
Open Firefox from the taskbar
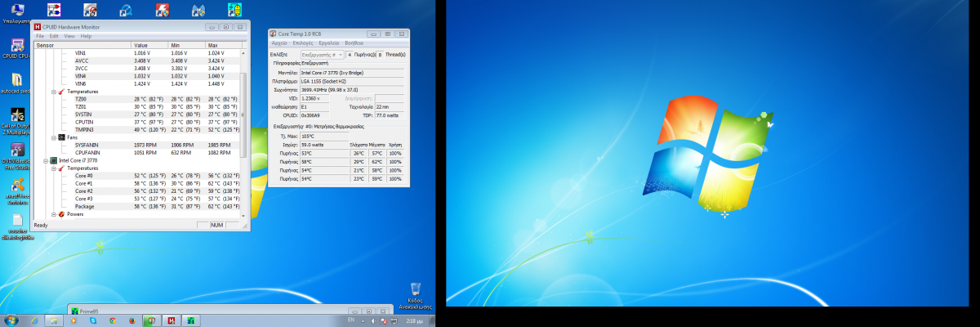132,320
